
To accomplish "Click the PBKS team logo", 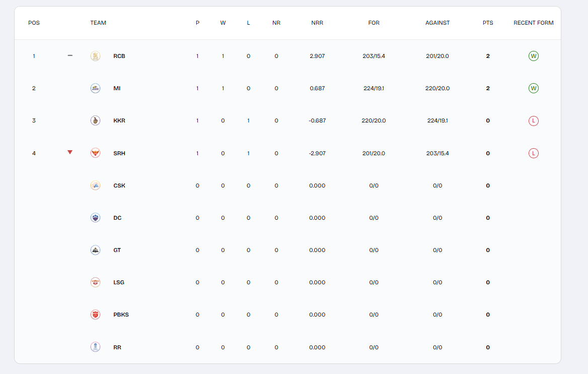I will point(95,315).
